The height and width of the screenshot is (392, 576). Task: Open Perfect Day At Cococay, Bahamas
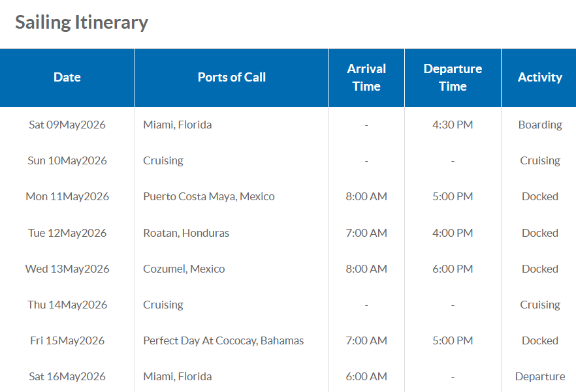click(x=223, y=340)
